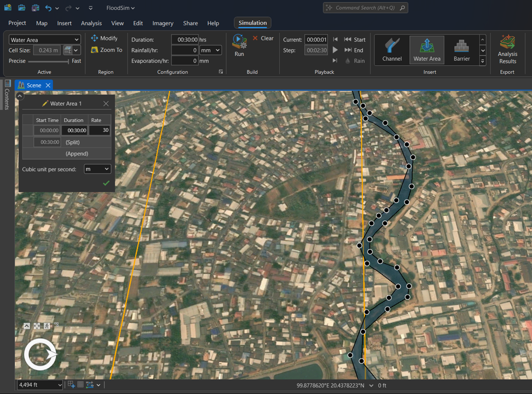Click the green checkmark to confirm Water Area

point(106,183)
